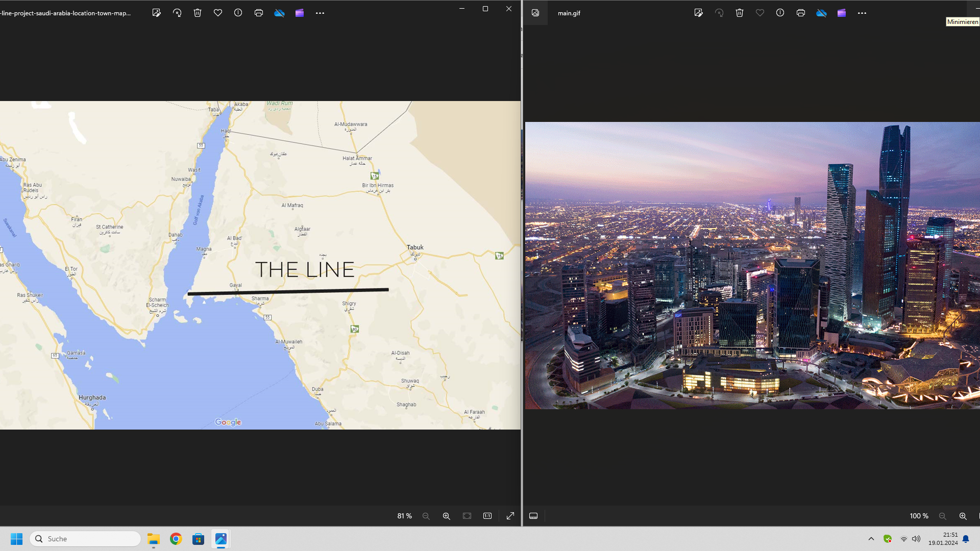Go to gallery icon in main.gif window

[x=535, y=13]
